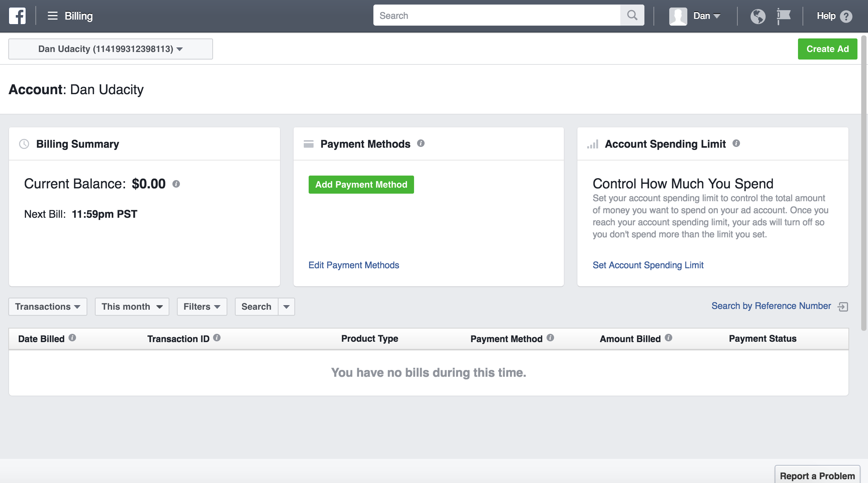Open the hamburger menu next to Billing

click(x=52, y=16)
